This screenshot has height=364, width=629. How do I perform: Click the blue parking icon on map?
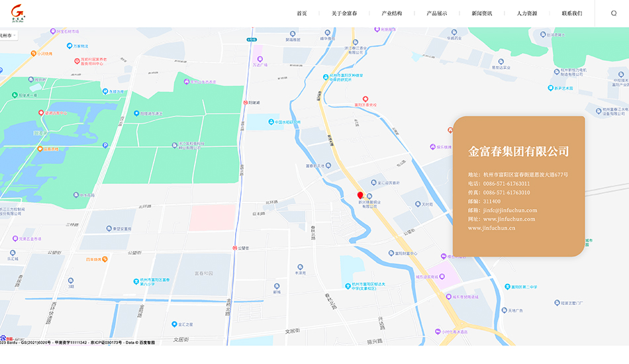click(x=105, y=144)
